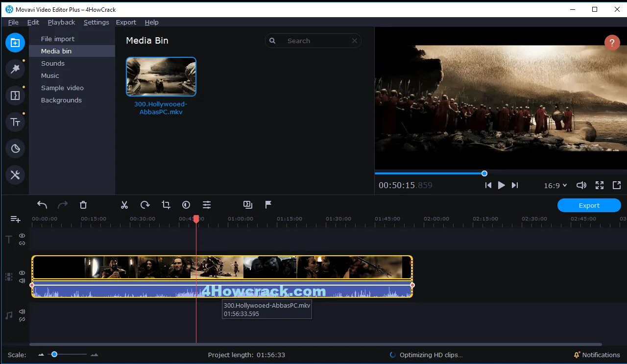Select File import in the sidebar list
The width and height of the screenshot is (627, 364).
point(72,39)
